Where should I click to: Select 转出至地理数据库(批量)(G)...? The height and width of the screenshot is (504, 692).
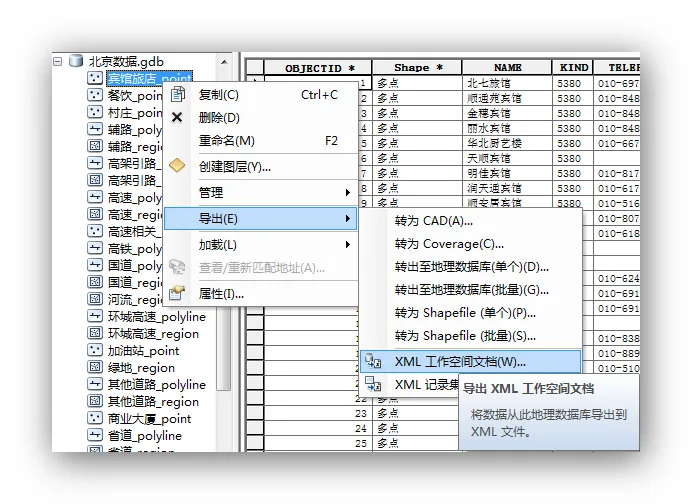pos(470,290)
